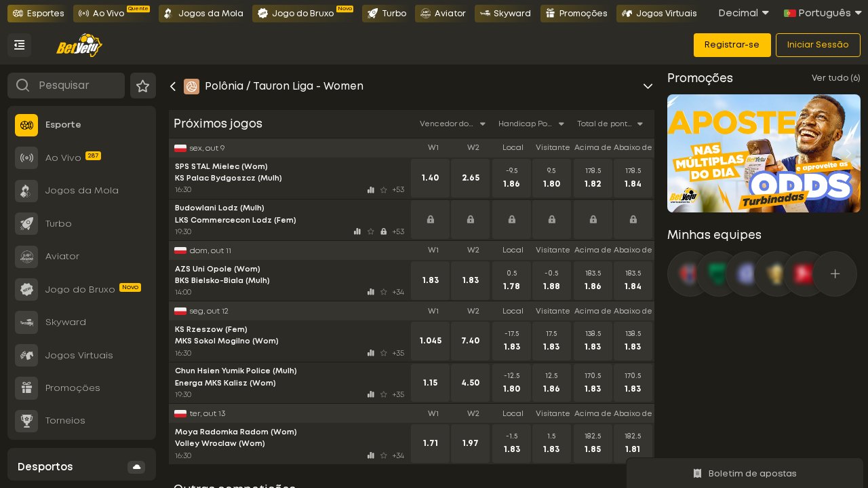Screen dimensions: 868x488
Task: Add a team with the plus button
Action: pyautogui.click(x=835, y=274)
